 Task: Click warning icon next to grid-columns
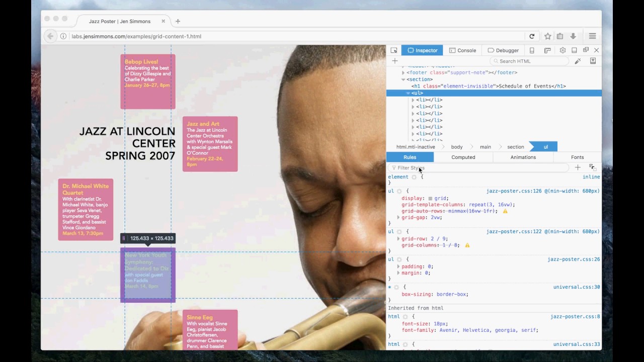tap(467, 245)
